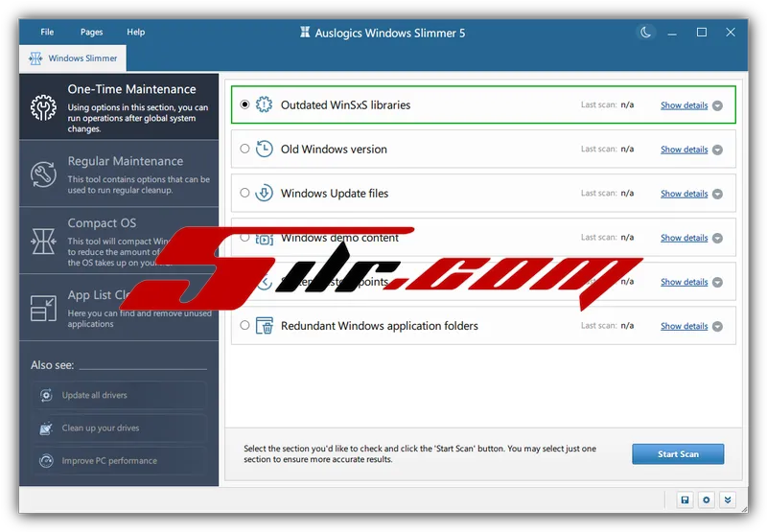Viewport: 767px width, 532px height.
Task: Expand Redundant application folders details arrow
Action: point(717,326)
